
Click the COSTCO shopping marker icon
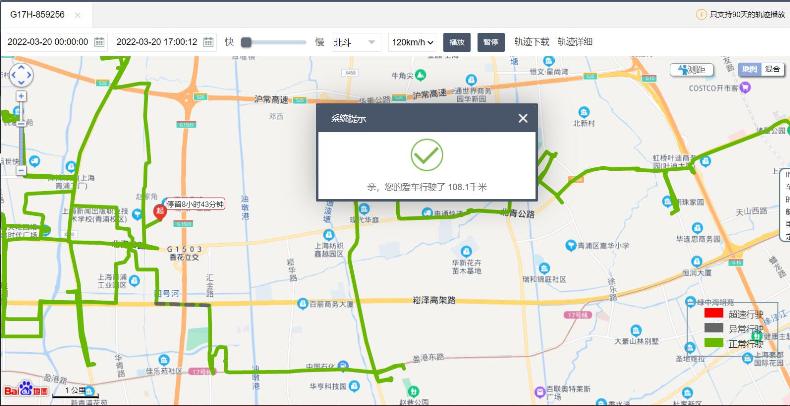[745, 88]
